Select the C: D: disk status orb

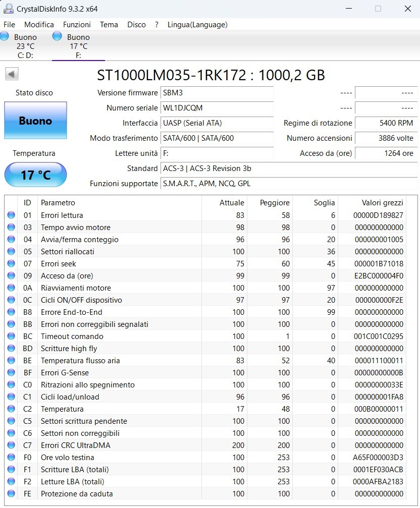[5, 36]
